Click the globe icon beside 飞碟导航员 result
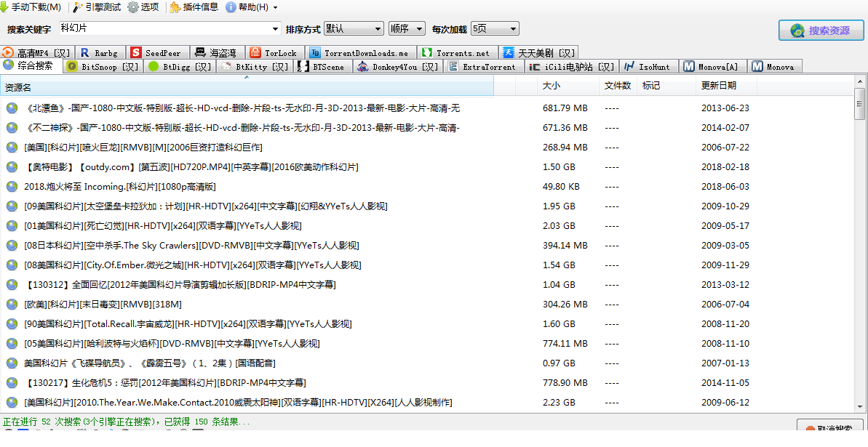The image size is (868, 447). tap(12, 363)
